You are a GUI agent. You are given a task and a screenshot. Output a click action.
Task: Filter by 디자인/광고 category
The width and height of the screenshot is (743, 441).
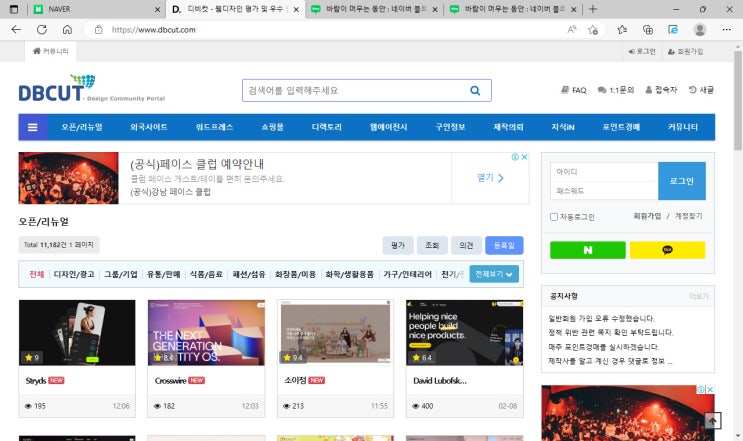pos(74,274)
